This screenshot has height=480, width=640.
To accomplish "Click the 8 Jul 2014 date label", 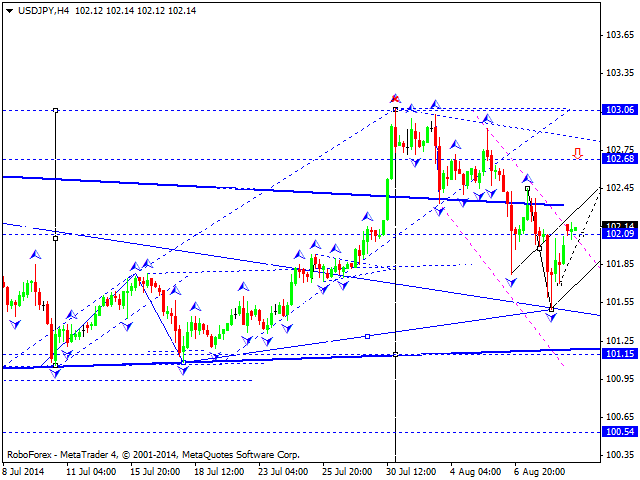I will tap(23, 472).
